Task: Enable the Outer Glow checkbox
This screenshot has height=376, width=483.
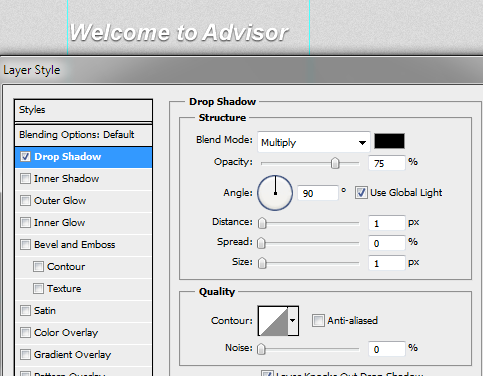Action: click(25, 201)
